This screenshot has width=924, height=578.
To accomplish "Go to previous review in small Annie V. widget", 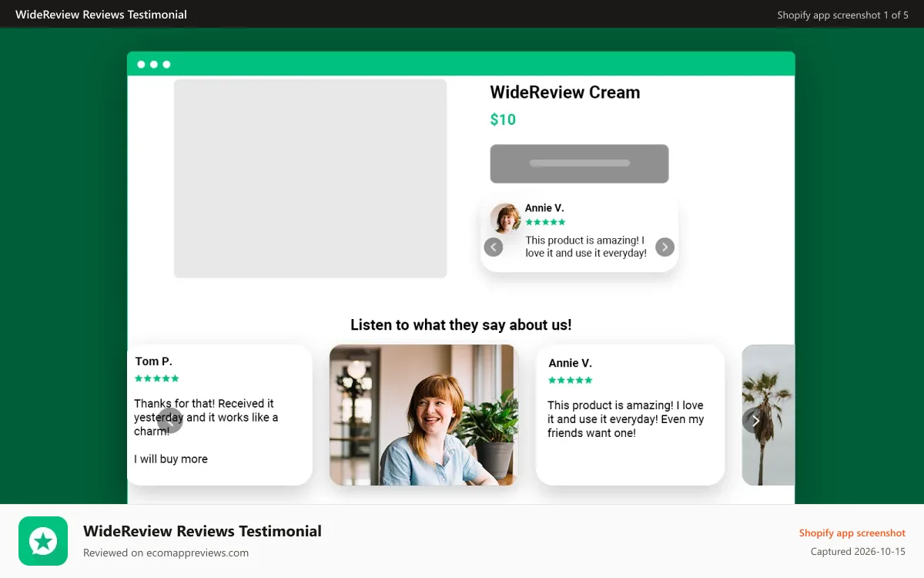I will point(494,247).
